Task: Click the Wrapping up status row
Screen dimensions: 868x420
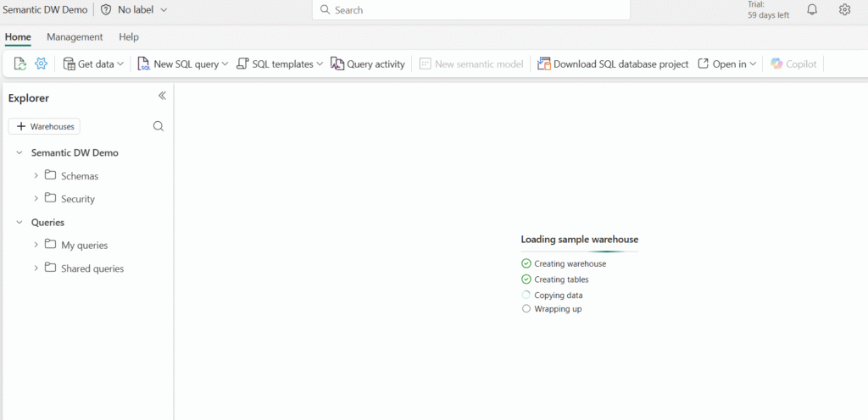Action: point(552,309)
